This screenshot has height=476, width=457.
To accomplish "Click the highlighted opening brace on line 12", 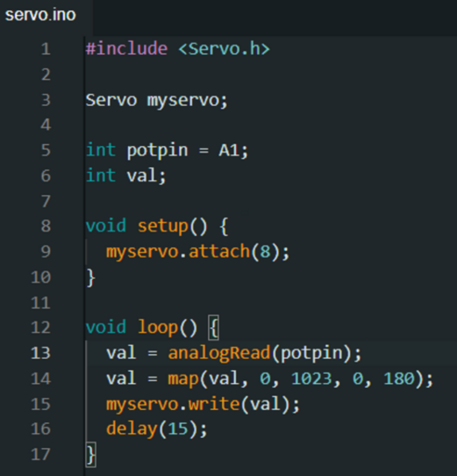I will tap(214, 327).
